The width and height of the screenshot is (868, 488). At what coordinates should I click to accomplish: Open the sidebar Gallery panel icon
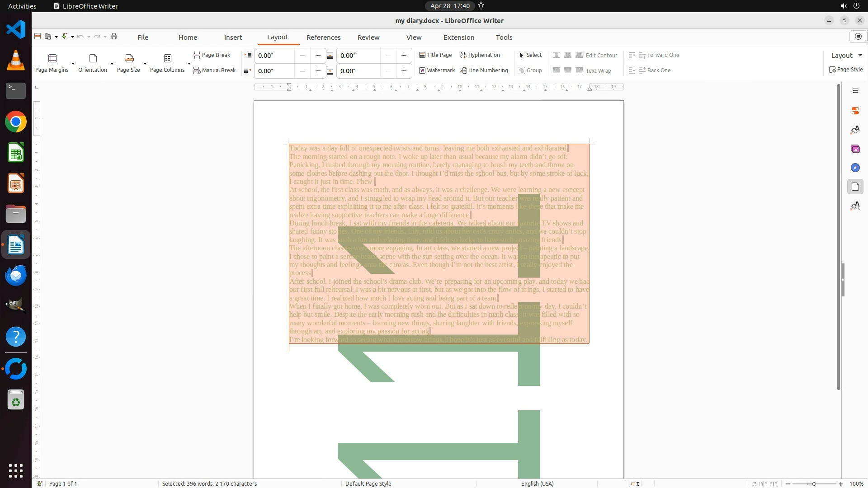pyautogui.click(x=855, y=149)
